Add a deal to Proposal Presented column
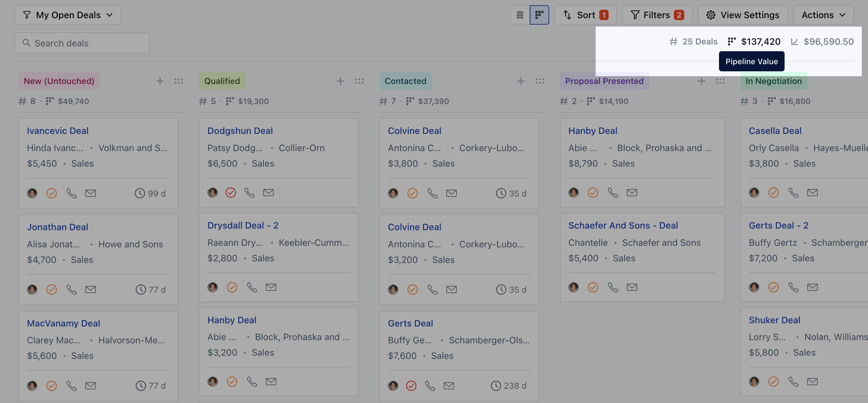The height and width of the screenshot is (403, 868). 701,81
